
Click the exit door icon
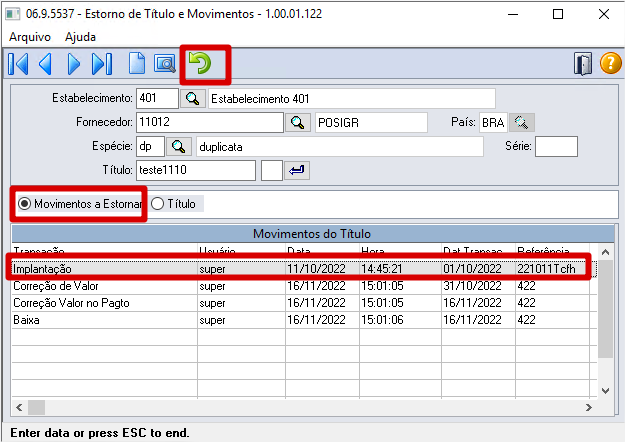tap(583, 64)
